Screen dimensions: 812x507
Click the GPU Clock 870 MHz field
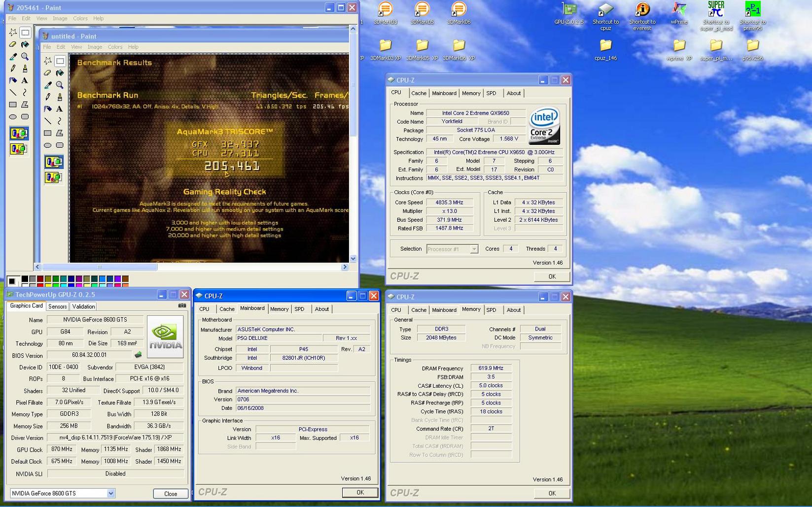click(62, 449)
